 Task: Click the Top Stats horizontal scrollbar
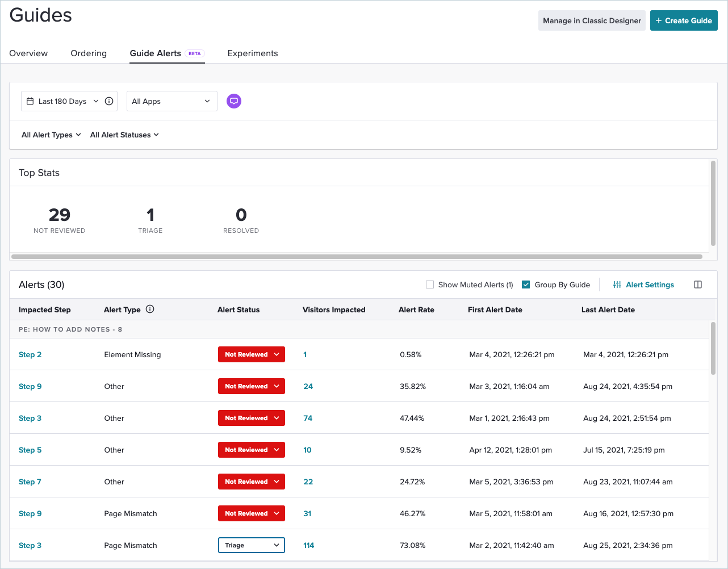[357, 257]
